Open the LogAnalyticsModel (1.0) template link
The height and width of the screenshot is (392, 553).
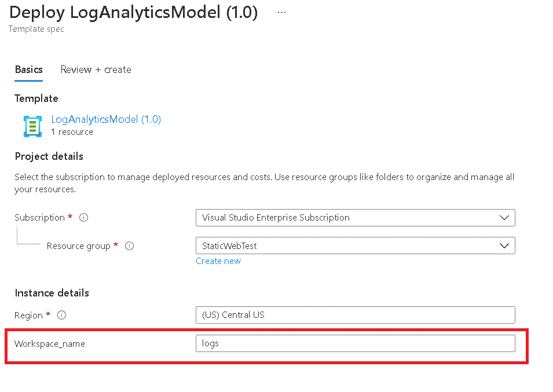(106, 119)
